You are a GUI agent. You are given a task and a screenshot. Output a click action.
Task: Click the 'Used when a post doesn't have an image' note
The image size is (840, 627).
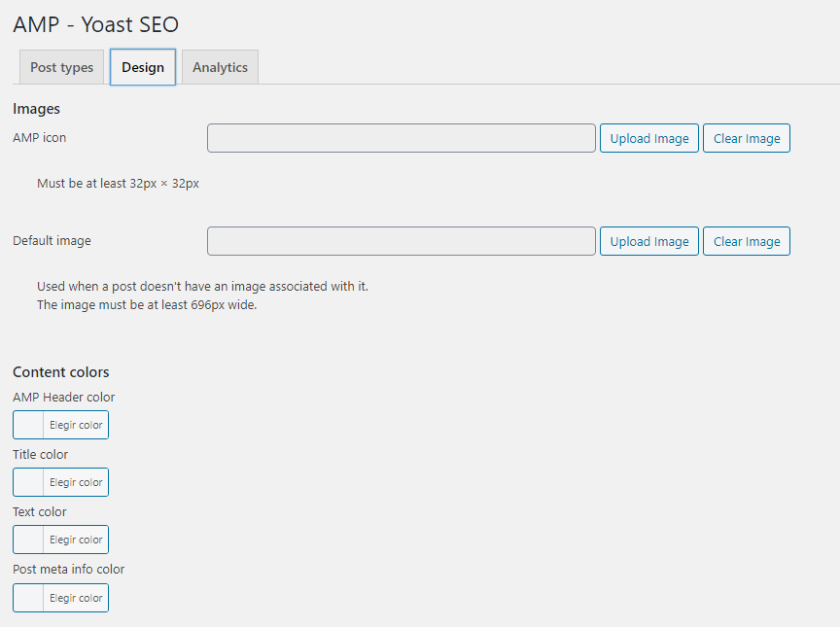(202, 287)
